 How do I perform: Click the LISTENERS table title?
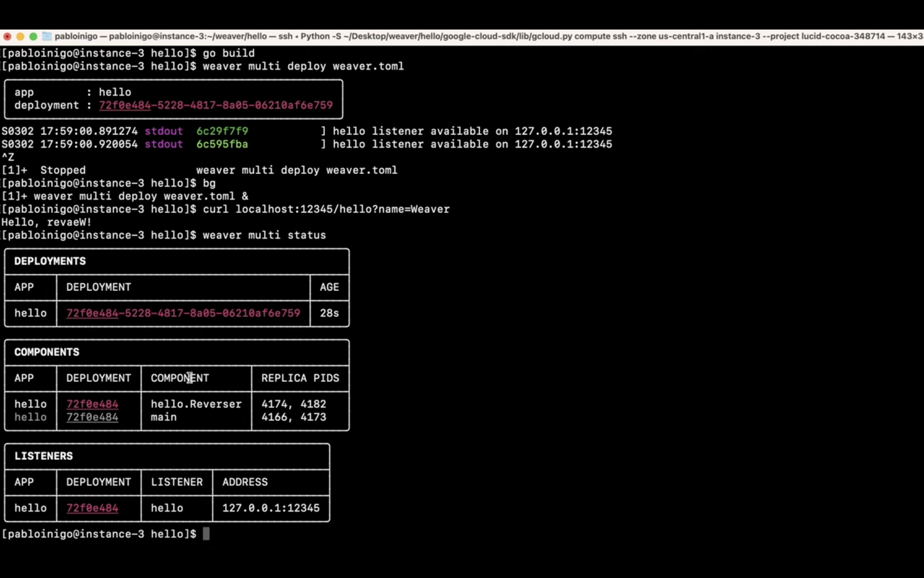point(43,456)
